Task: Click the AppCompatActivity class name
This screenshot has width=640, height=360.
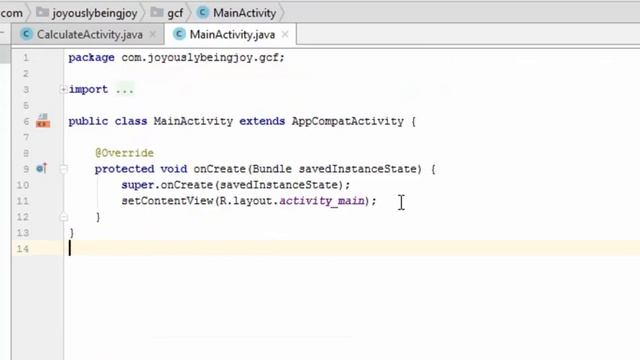Action: click(x=348, y=121)
